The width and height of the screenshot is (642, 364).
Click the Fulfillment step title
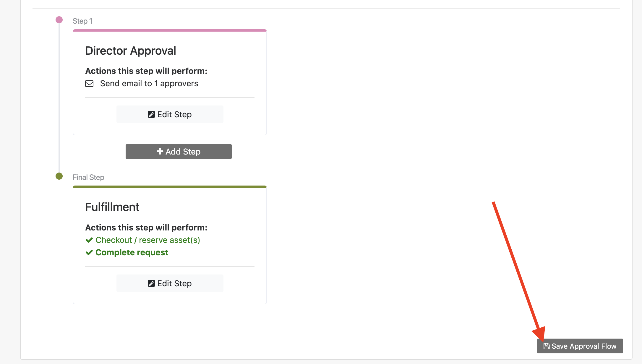(112, 207)
